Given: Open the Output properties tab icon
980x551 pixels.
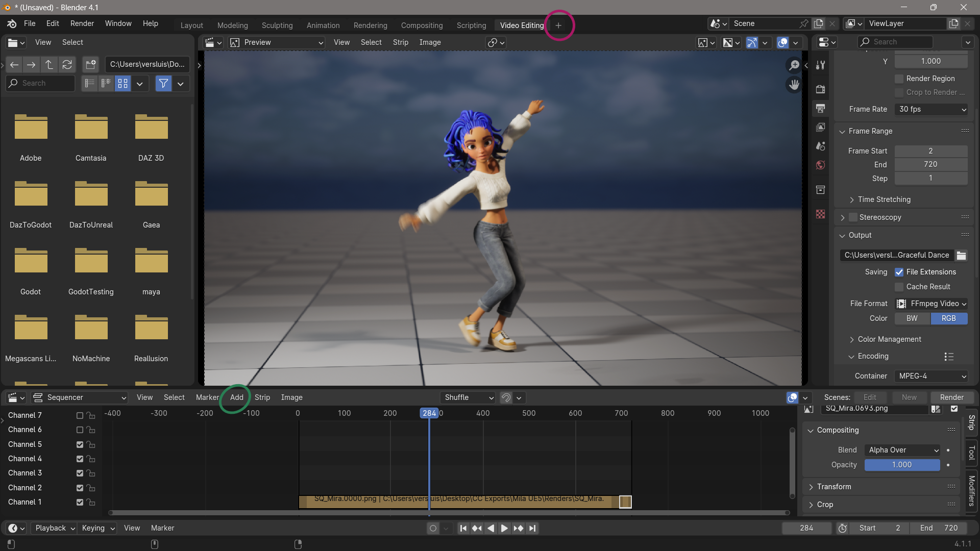Looking at the screenshot, I should tap(820, 108).
